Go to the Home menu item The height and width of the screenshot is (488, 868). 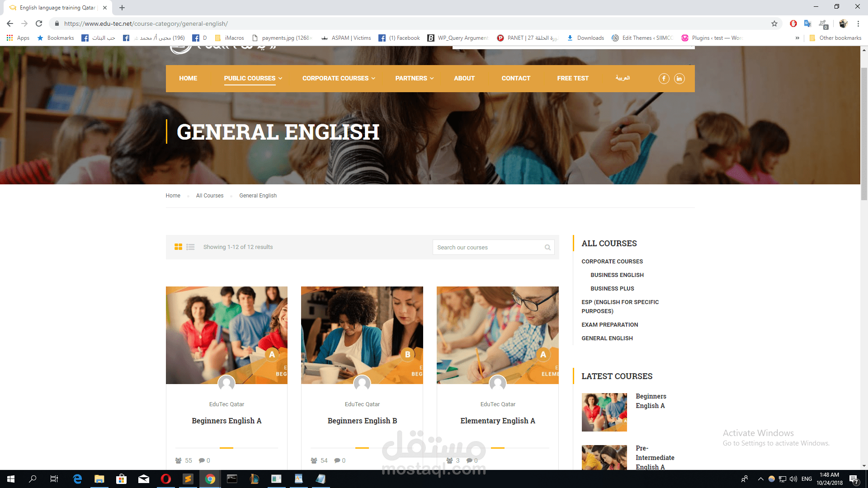188,79
